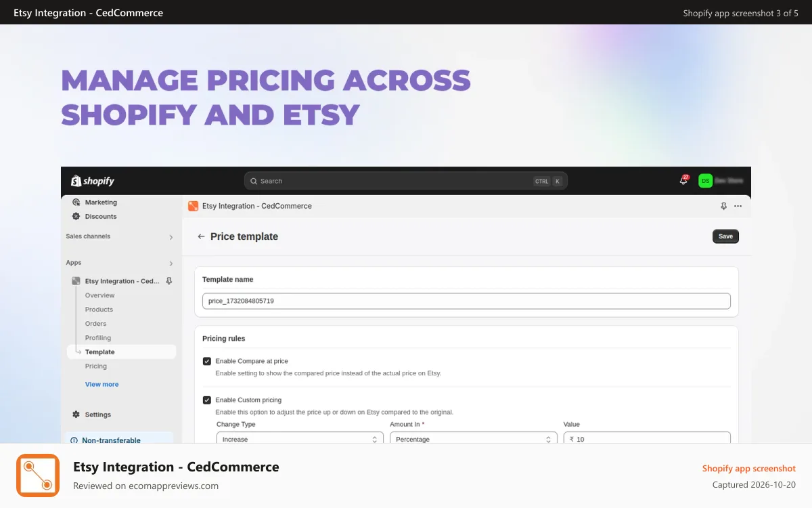Expand the Apps section chevron
812x508 pixels.
tap(171, 263)
